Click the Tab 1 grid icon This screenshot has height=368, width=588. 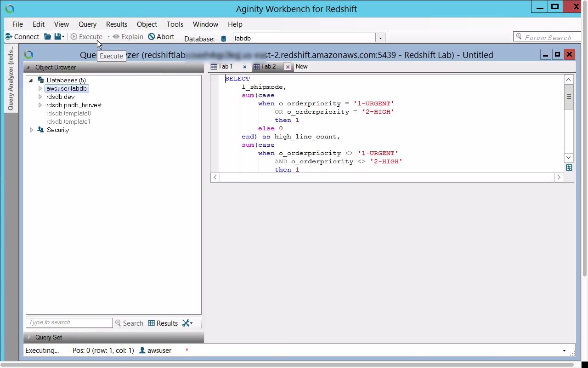click(214, 67)
